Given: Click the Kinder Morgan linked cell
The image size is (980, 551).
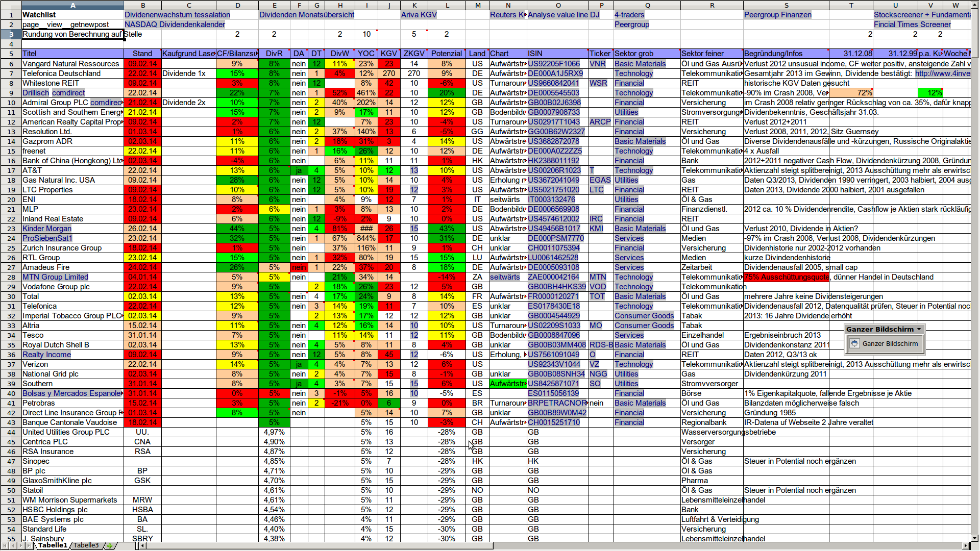Looking at the screenshot, I should coord(47,229).
